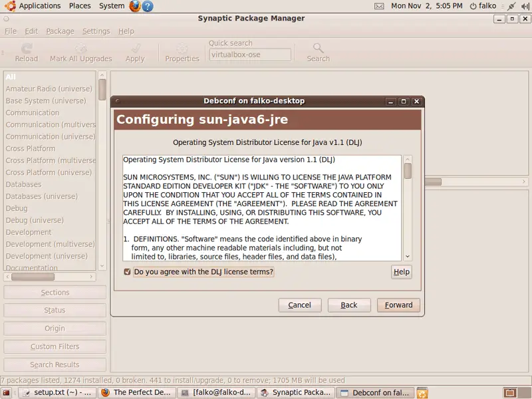Viewport: 532px width, 399px height.
Task: Open the Help menu in Synaptic
Action: (x=126, y=31)
